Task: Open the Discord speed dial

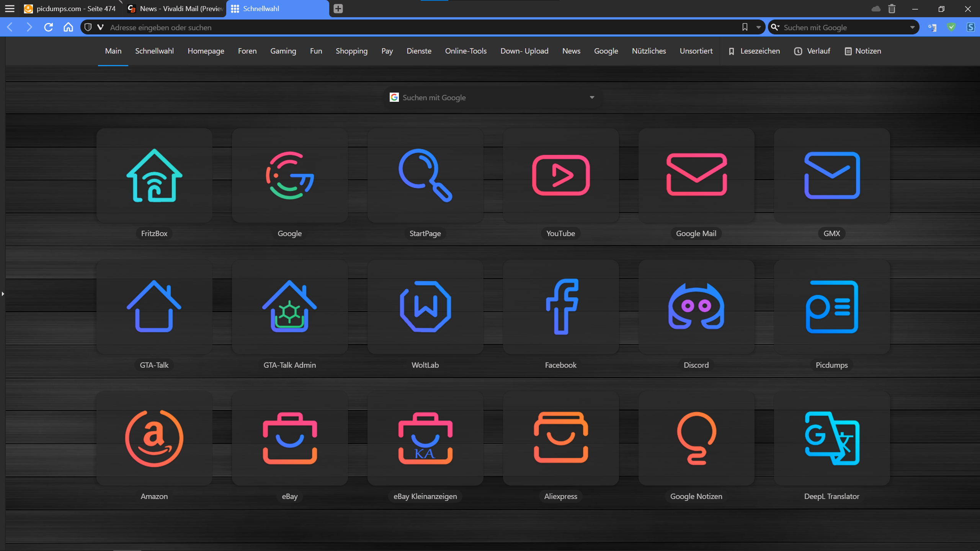Action: tap(696, 307)
